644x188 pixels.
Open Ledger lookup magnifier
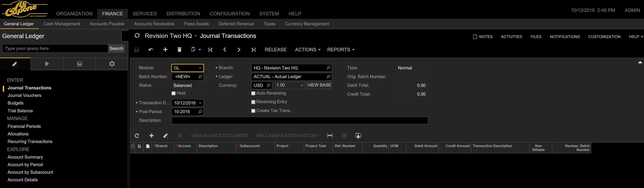coord(328,77)
